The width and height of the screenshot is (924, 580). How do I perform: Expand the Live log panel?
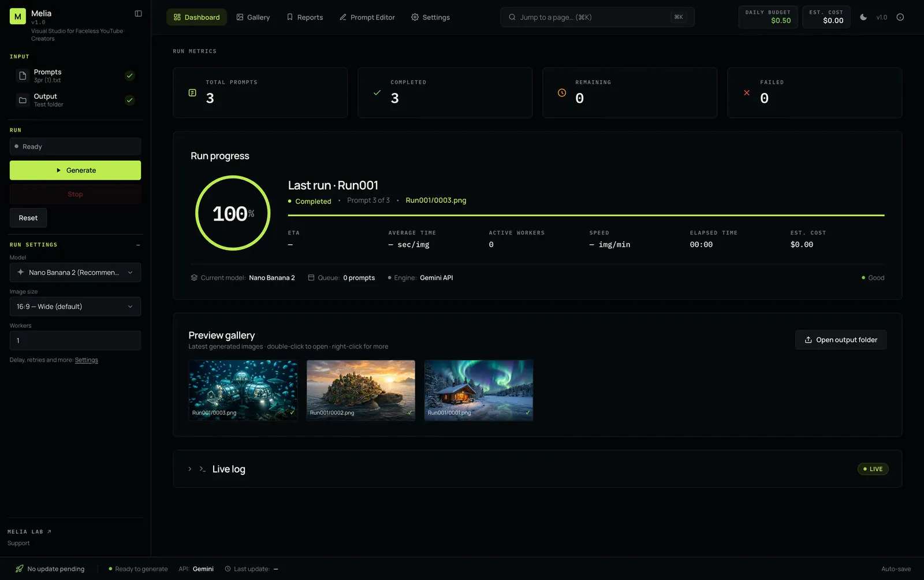coord(189,469)
